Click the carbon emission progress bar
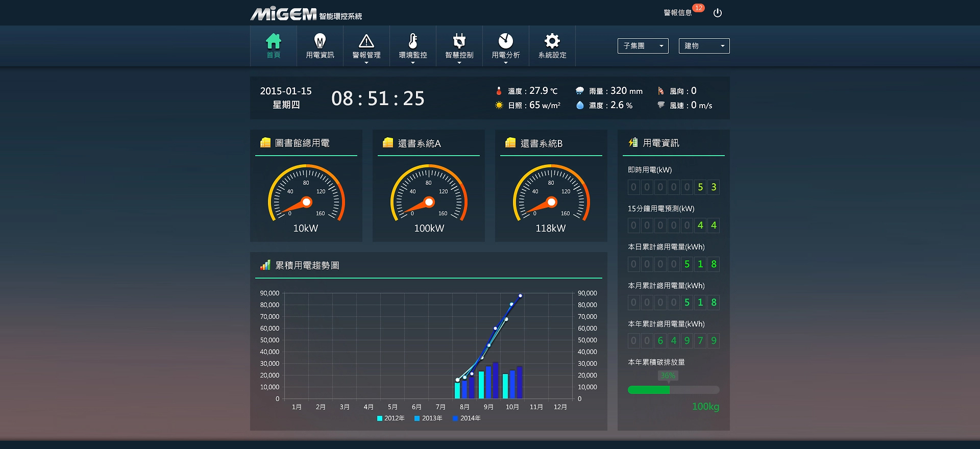The height and width of the screenshot is (449, 980). 673,390
